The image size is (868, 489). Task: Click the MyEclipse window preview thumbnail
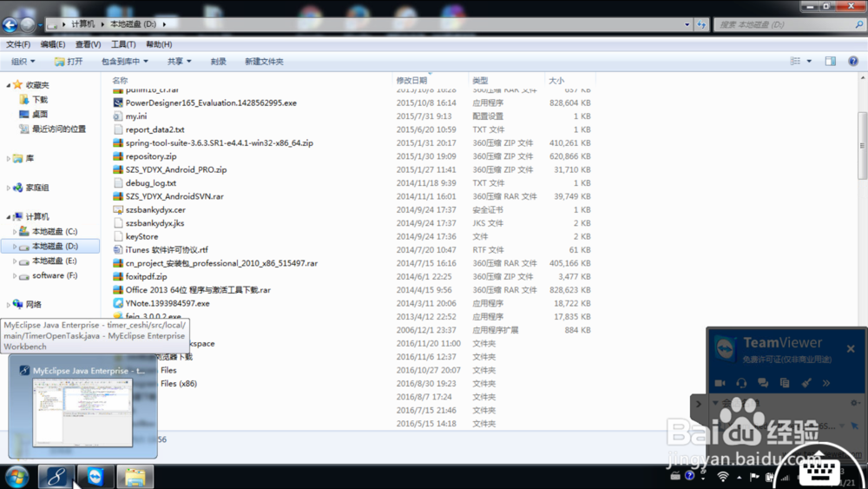tap(82, 413)
